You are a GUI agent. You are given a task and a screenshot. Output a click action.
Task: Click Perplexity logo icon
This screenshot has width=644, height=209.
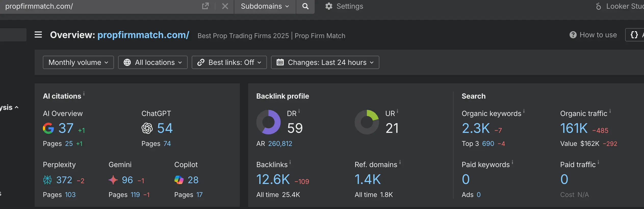coord(47,180)
